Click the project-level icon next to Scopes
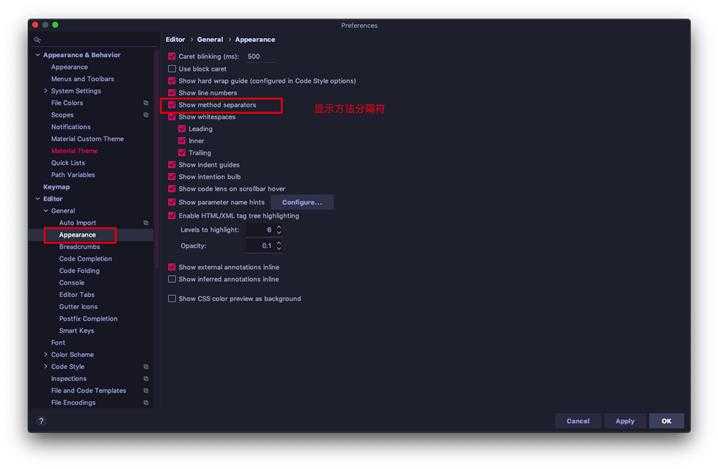Viewport: 718px width, 469px height. pyautogui.click(x=146, y=115)
